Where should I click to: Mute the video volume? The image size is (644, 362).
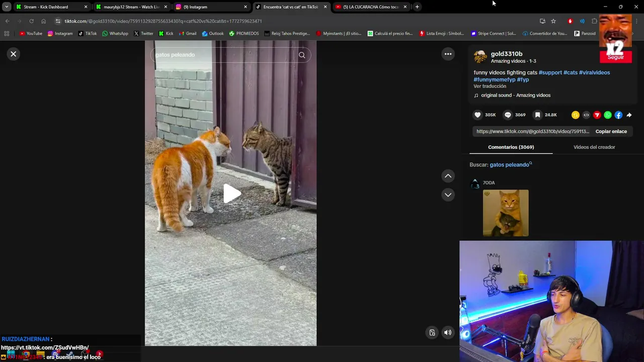pyautogui.click(x=448, y=332)
